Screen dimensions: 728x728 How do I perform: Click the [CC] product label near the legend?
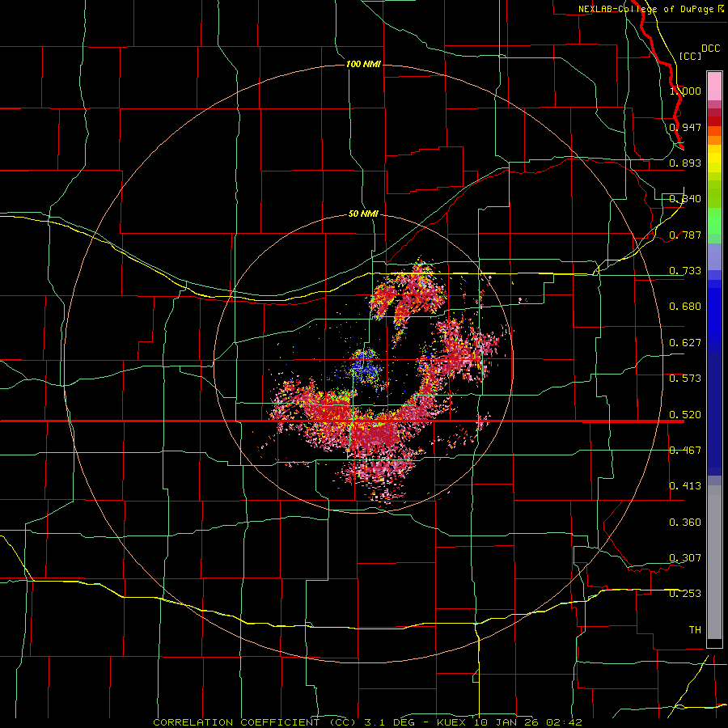690,56
